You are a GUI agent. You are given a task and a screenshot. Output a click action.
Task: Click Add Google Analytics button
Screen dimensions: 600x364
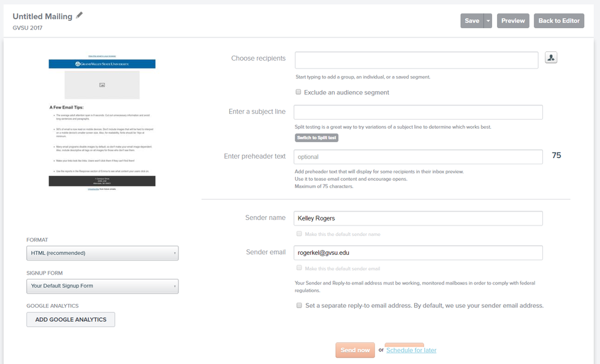[x=70, y=319]
